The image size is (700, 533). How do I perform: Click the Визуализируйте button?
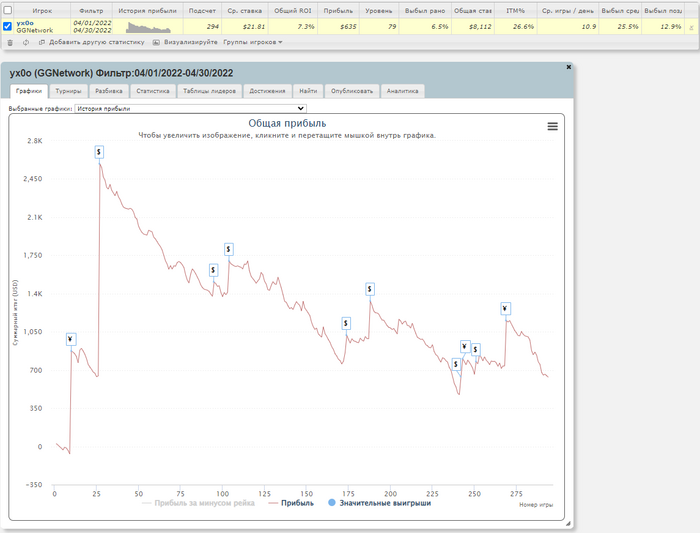coord(185,42)
